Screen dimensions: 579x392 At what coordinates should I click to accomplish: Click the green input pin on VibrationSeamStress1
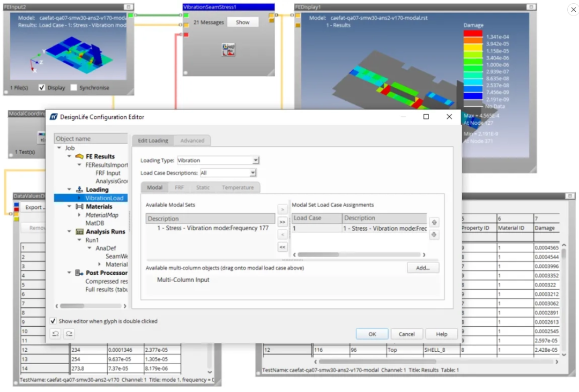click(x=186, y=15)
